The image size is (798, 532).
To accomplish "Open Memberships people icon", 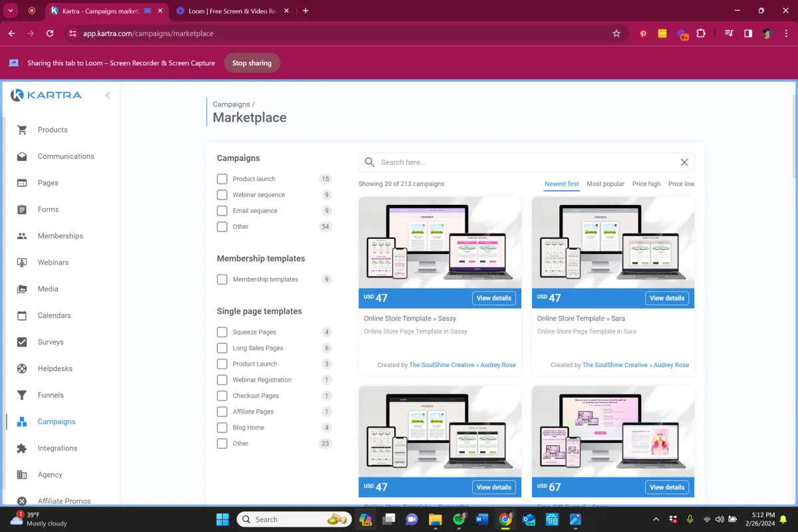I will [x=22, y=236].
